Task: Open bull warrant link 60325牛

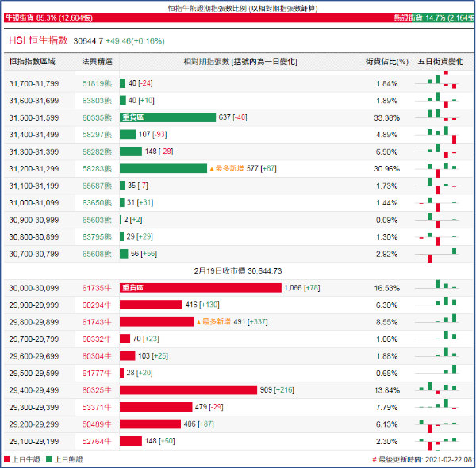Action: [97, 390]
